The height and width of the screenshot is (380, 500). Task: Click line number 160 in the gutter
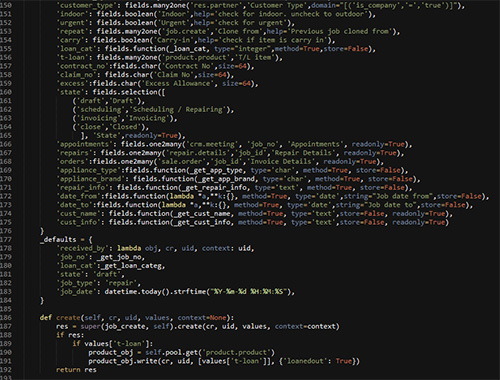coord(6,92)
